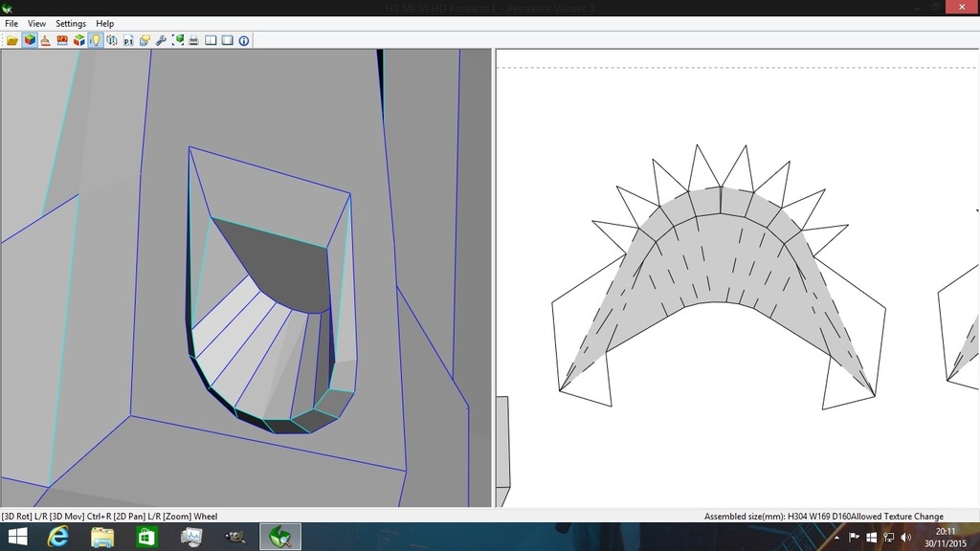Click the Open file folder icon

(x=11, y=40)
